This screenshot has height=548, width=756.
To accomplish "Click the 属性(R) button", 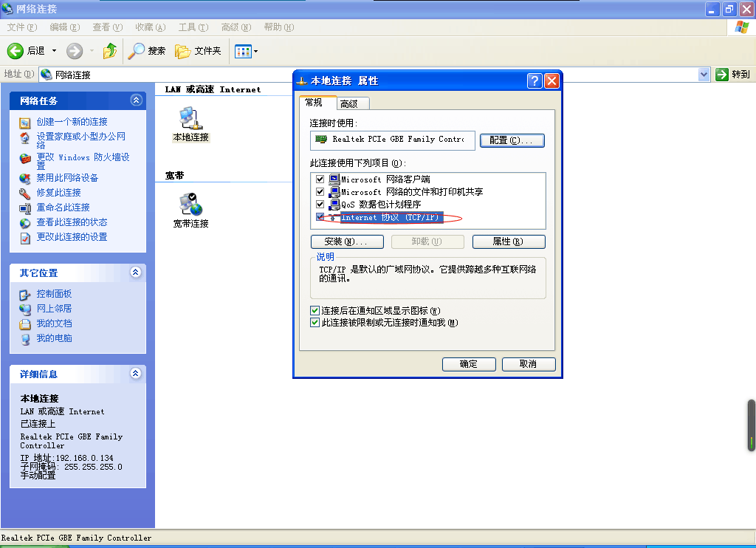I will (509, 242).
